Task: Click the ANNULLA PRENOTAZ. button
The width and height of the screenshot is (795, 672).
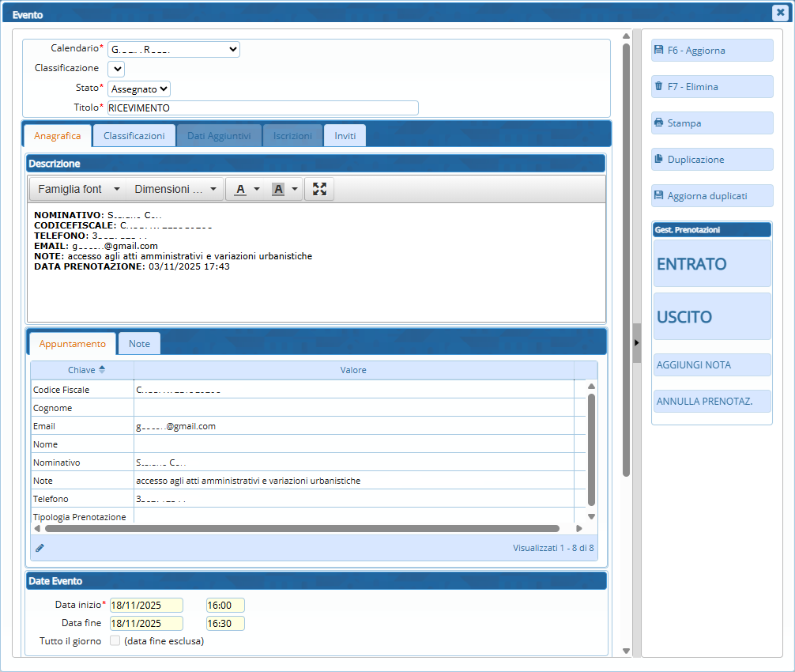Action: [711, 401]
